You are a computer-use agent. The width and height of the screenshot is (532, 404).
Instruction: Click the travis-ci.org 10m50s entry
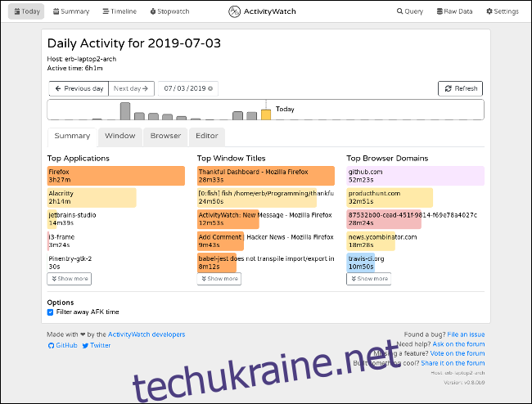point(366,263)
